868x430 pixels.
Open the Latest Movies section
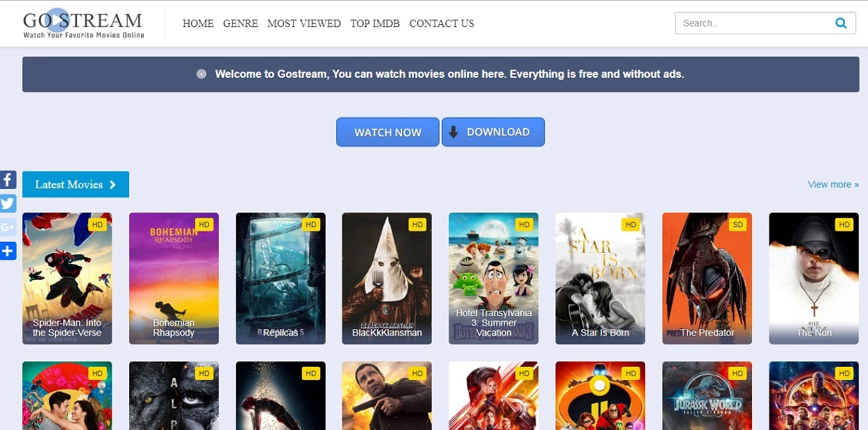(76, 184)
